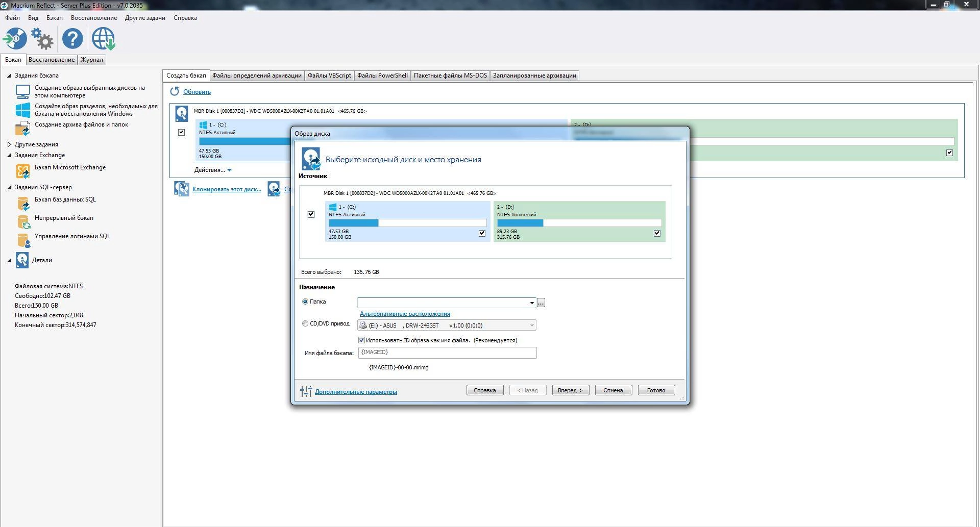Click the Macrium Reflect title bar icon
Screen dimensions: 980x527
[x=4, y=5]
